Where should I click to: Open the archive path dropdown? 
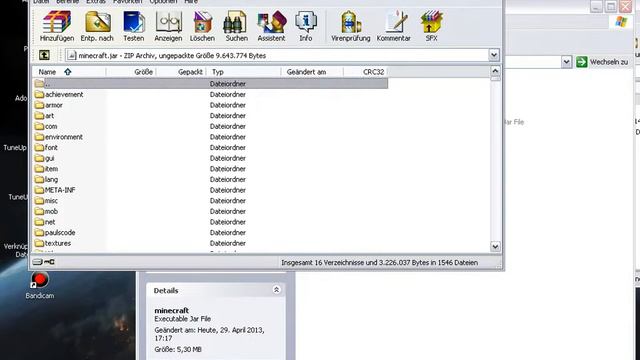pos(493,55)
